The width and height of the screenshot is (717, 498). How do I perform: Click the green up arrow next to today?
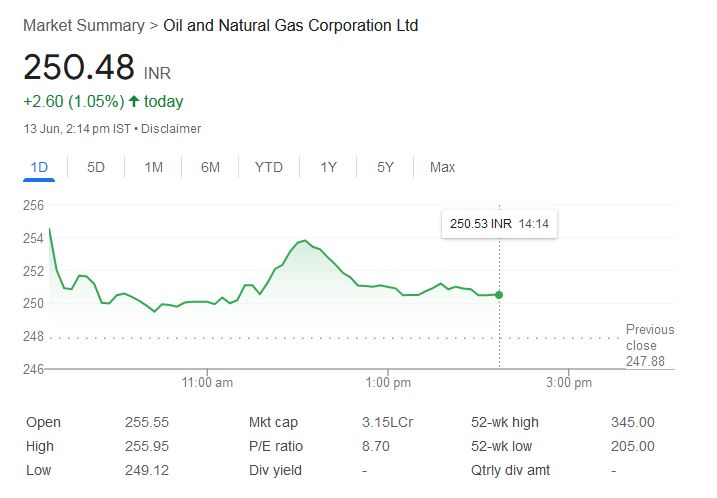pyautogui.click(x=134, y=101)
